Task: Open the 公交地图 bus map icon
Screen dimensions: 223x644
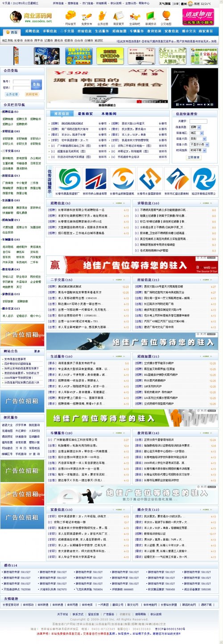Action: (166, 17)
